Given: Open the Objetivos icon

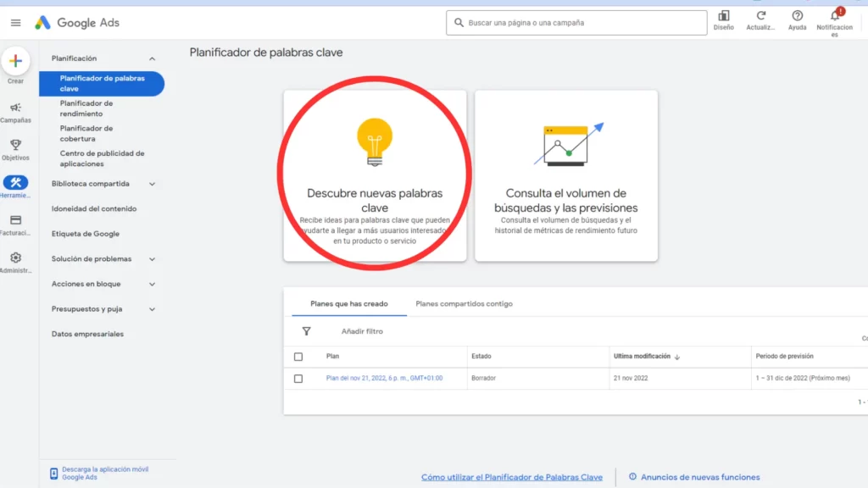Looking at the screenshot, I should (16, 144).
